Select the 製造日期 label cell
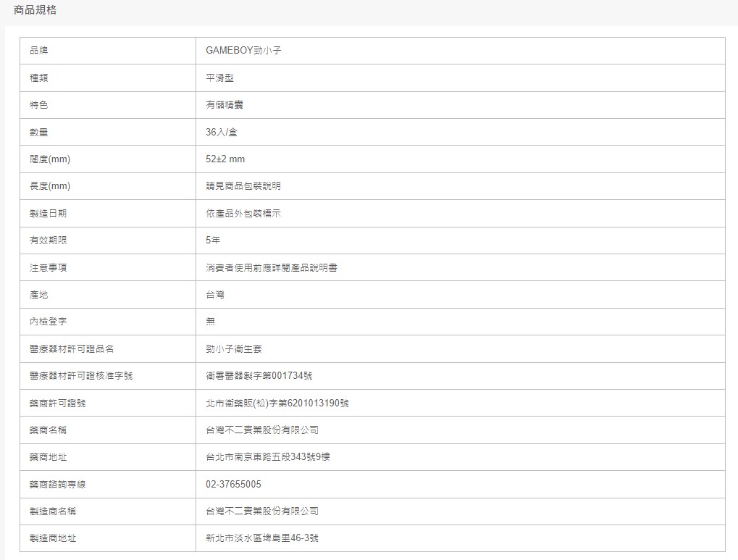Viewport: 738px width, 560px height. [108, 214]
